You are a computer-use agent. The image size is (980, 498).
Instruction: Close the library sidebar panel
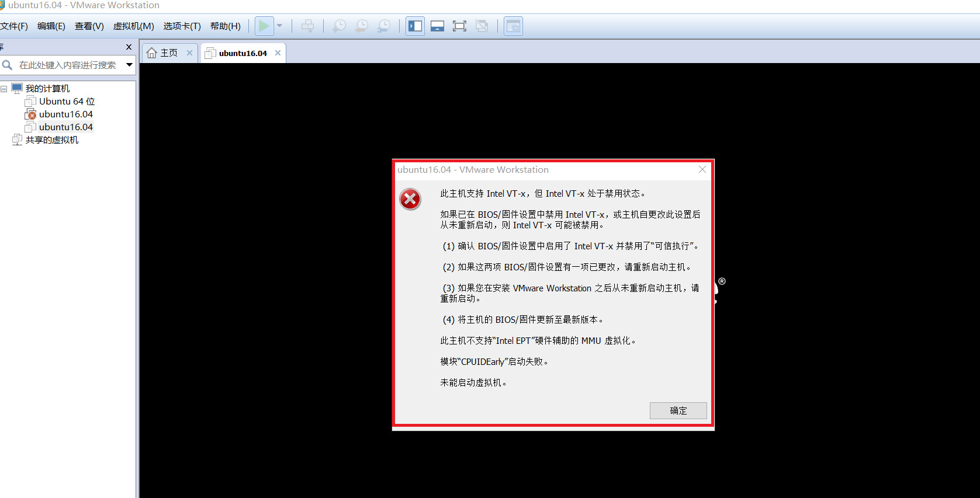[x=129, y=47]
